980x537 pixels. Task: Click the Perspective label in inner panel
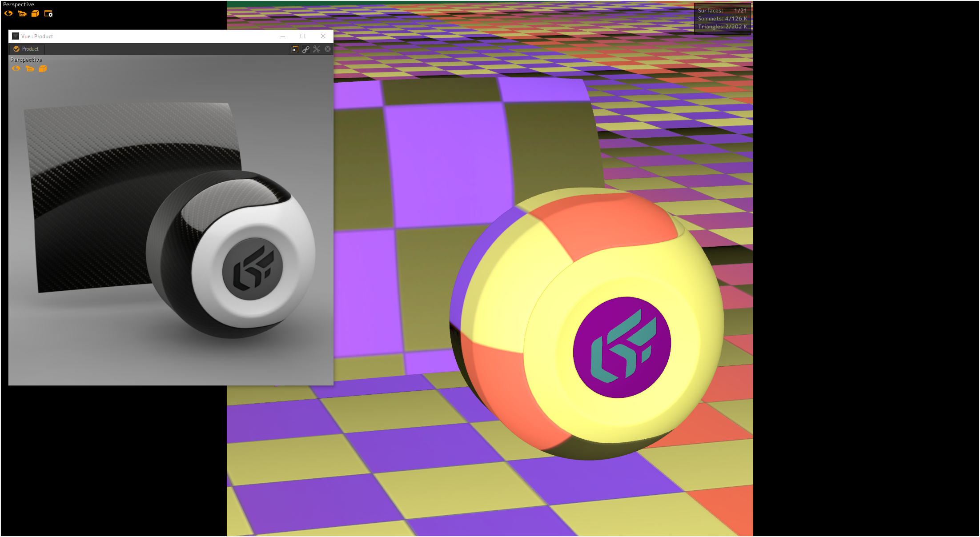tap(24, 60)
